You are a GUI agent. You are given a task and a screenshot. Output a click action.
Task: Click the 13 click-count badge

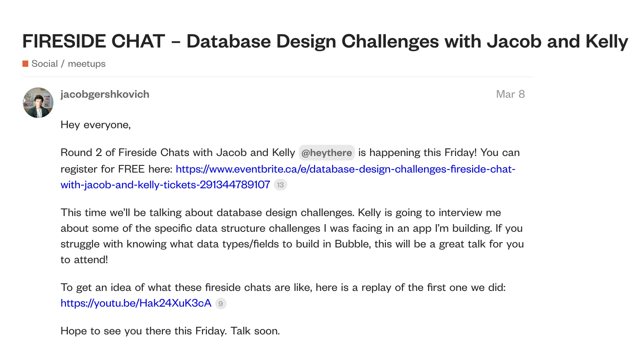pos(280,185)
